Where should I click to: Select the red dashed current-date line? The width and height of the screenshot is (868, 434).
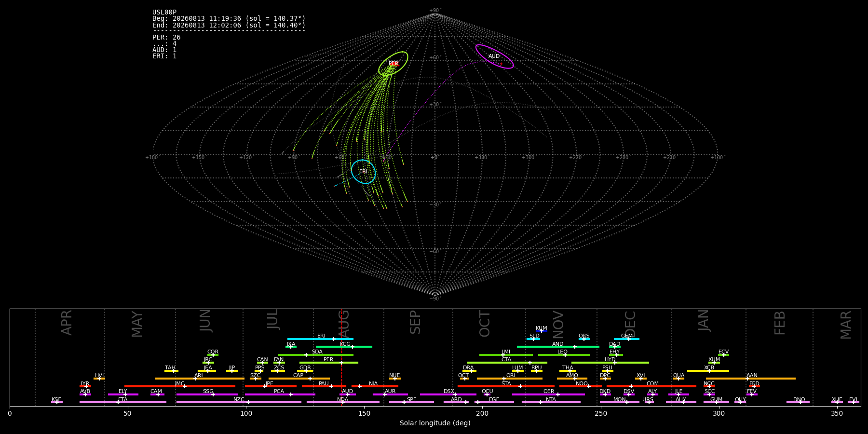341,357
